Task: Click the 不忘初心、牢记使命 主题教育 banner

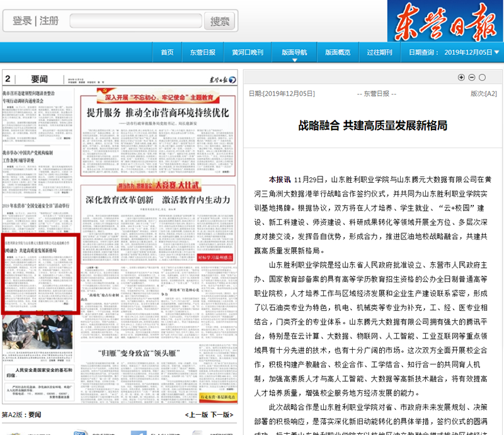Action: tap(159, 97)
